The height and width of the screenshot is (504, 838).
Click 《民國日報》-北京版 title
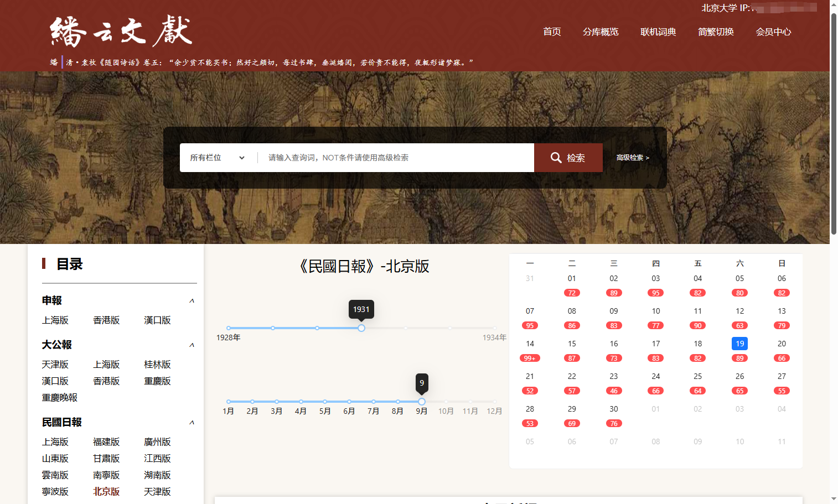pyautogui.click(x=364, y=266)
